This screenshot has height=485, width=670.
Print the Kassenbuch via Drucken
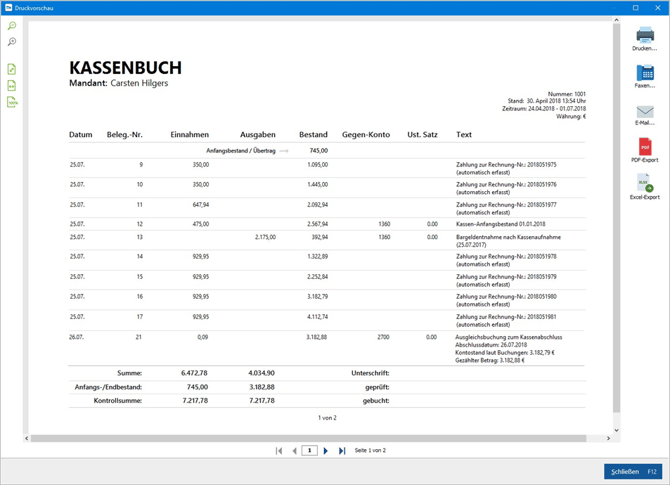pos(644,38)
